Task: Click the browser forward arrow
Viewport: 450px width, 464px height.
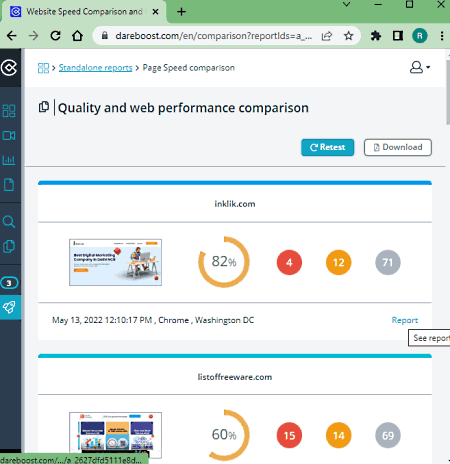Action: click(x=33, y=36)
